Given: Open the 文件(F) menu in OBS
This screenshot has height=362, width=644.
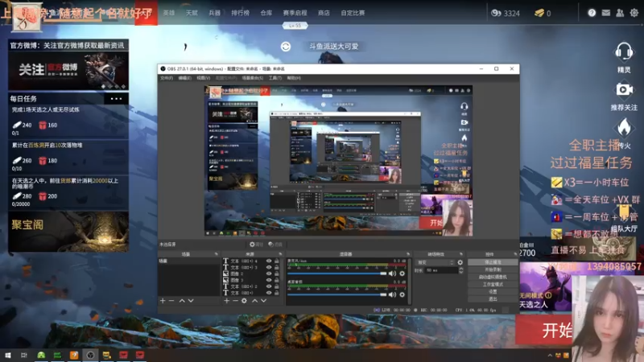Looking at the screenshot, I should pos(167,78).
